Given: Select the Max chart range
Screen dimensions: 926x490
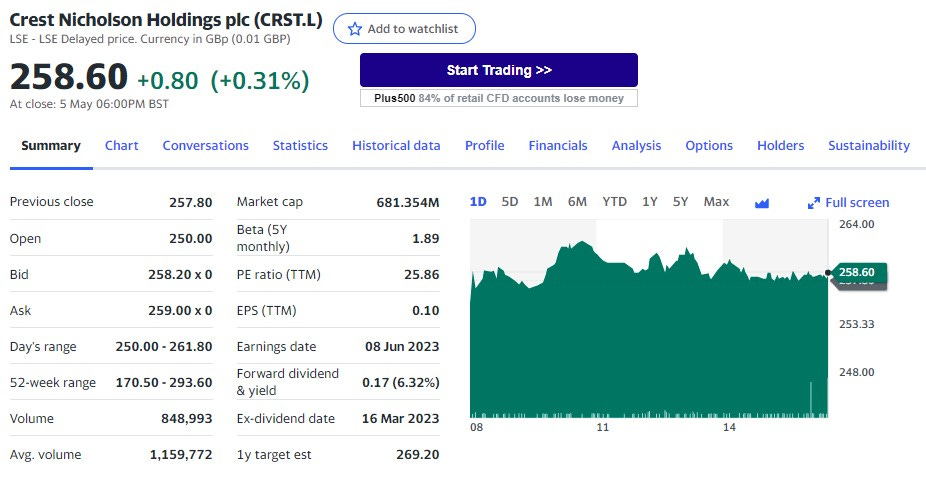Looking at the screenshot, I should tap(716, 202).
